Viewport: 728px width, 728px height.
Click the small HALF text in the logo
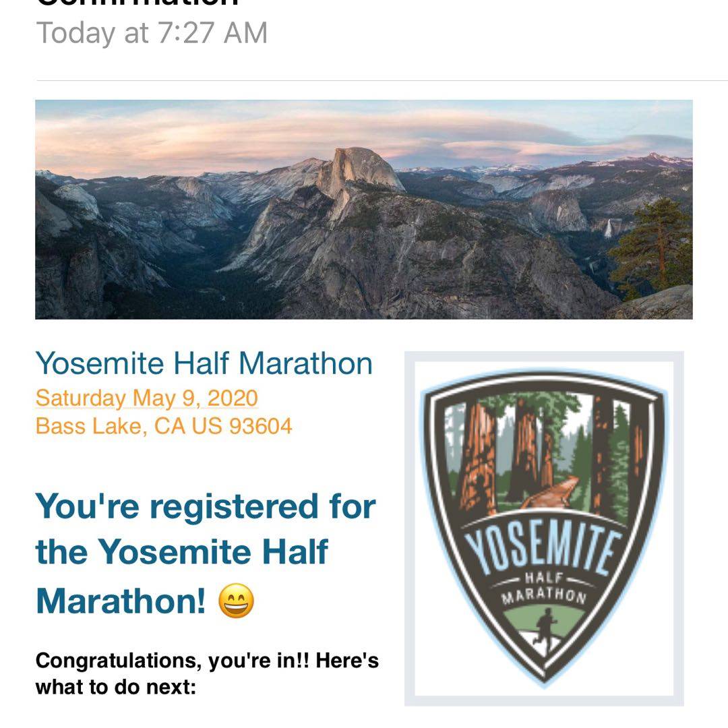click(543, 578)
